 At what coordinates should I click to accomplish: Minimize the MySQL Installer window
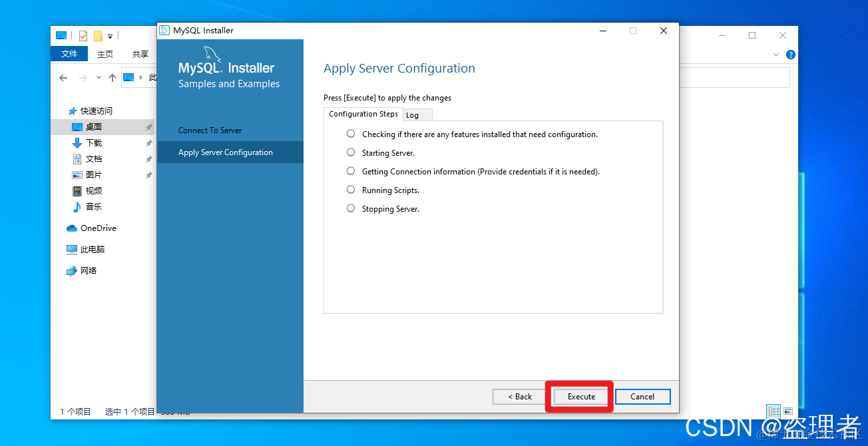(602, 31)
